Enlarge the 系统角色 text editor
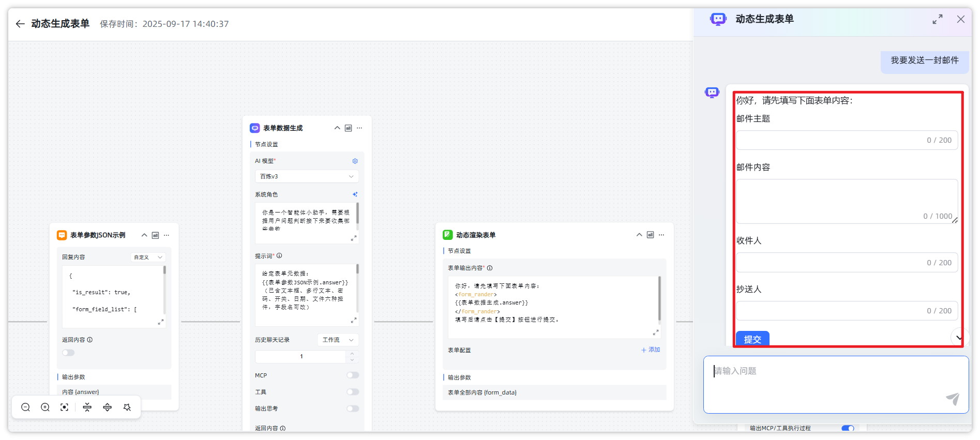 pyautogui.click(x=354, y=238)
